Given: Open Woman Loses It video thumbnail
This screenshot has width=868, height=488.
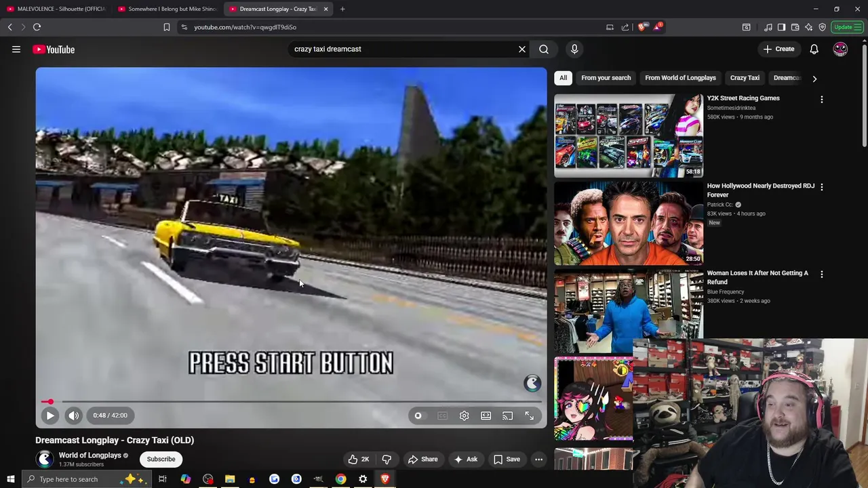Looking at the screenshot, I should point(629,311).
